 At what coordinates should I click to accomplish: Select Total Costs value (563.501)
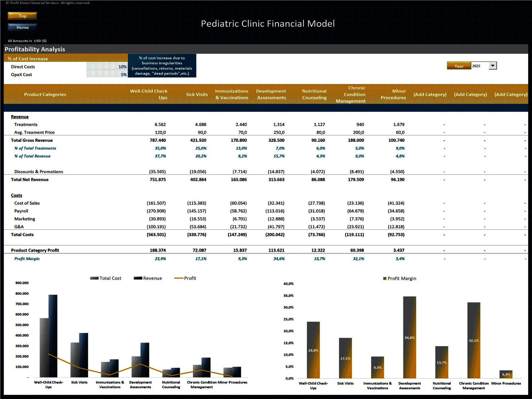[156, 234]
